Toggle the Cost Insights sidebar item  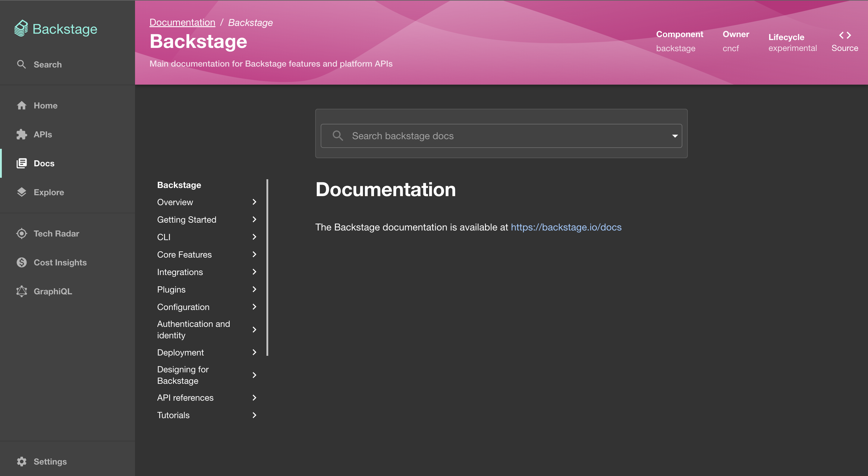pos(60,262)
